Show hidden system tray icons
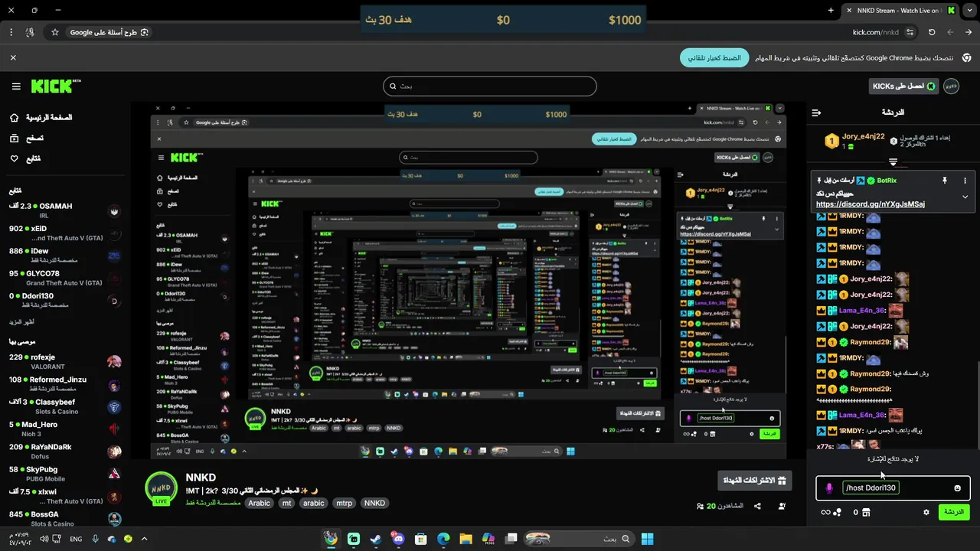The image size is (980, 551). pos(144,539)
